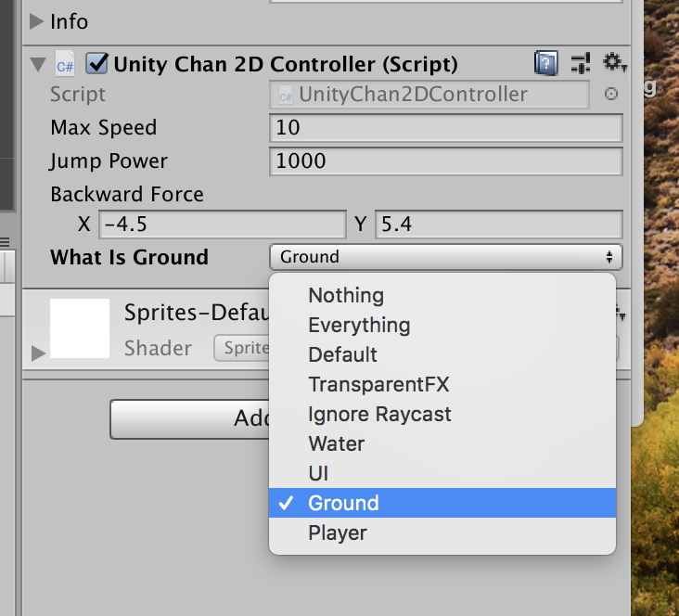Click Backward Force label
The image size is (679, 616).
127,194
